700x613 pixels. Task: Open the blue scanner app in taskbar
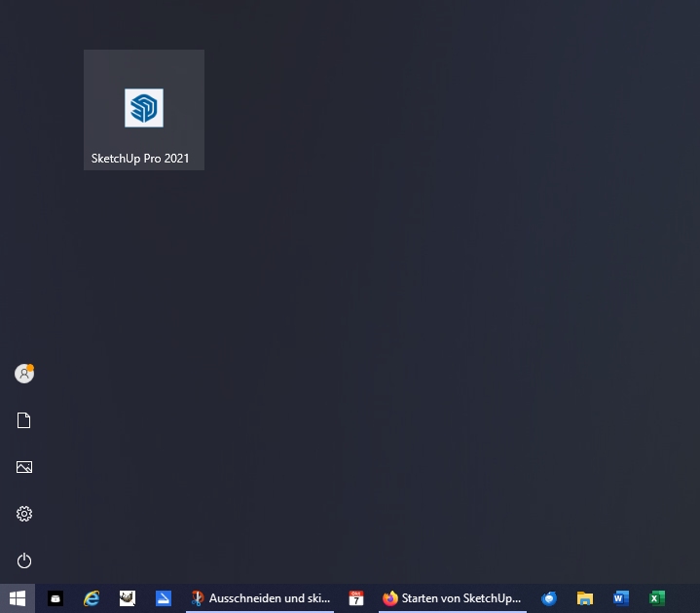[164, 598]
